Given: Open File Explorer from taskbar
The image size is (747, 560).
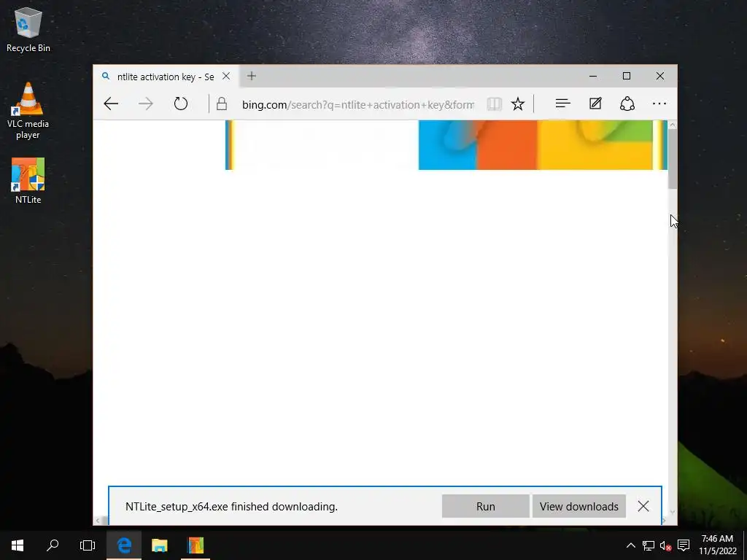Looking at the screenshot, I should 160,545.
